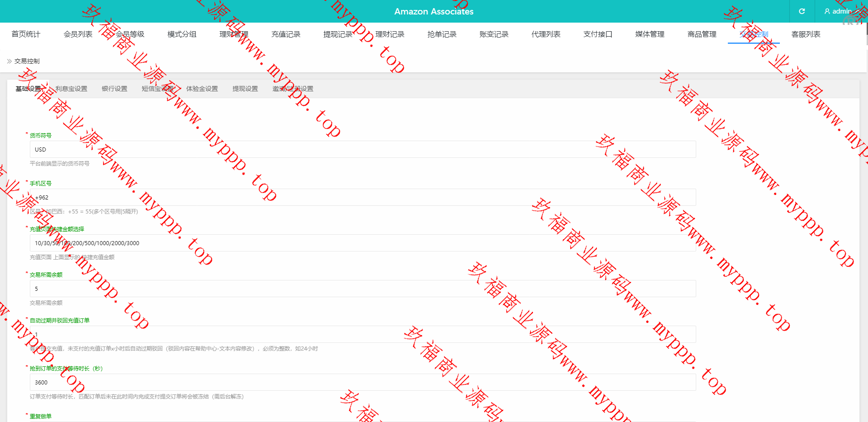Select 代理列表 from top navigation
Viewport: 868px width, 422px height.
[546, 34]
